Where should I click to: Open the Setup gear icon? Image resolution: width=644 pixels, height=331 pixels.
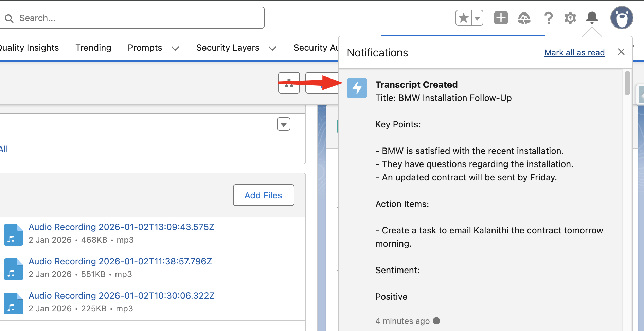(570, 18)
